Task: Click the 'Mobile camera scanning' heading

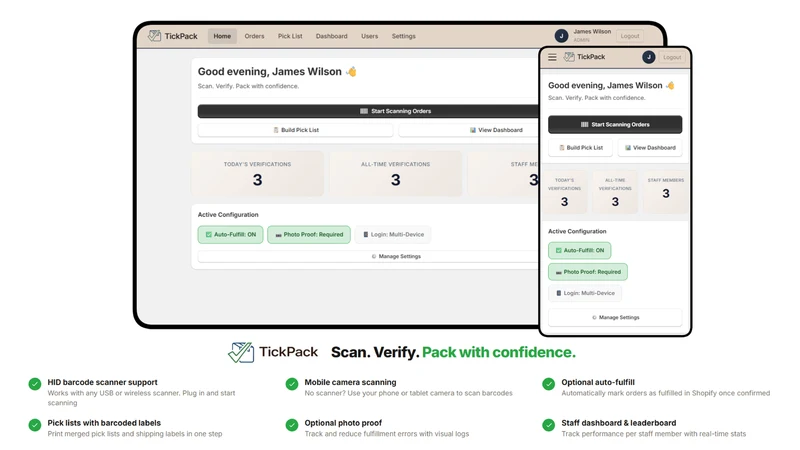Action: pyautogui.click(x=350, y=382)
